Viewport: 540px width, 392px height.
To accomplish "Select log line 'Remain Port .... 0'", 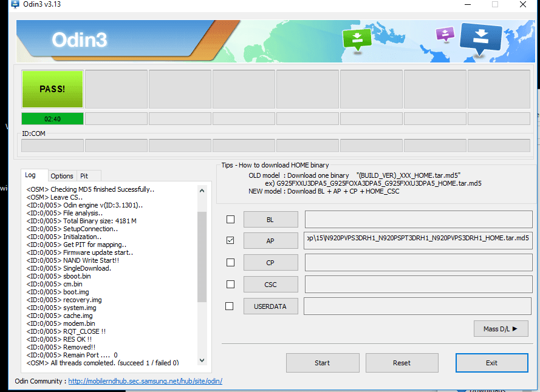I will tap(72, 355).
